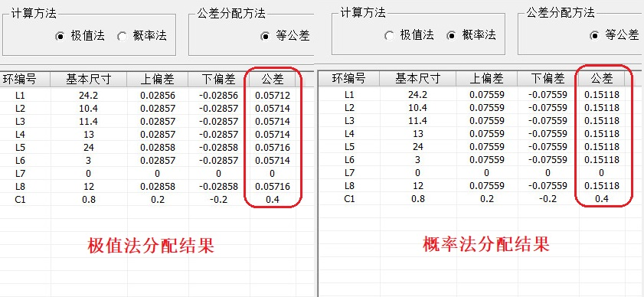Viewport: 644px width, 297px height.
Task: Click 公差 column header in right table
Action: (x=602, y=79)
